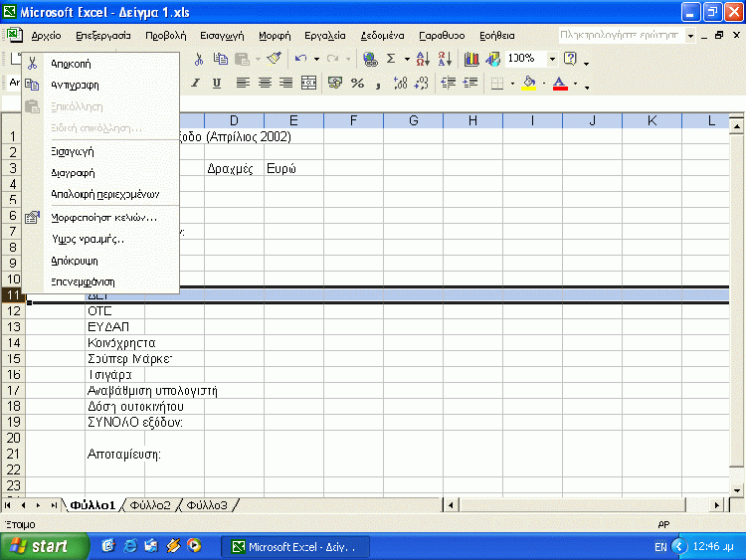Viewport: 746px width, 560px height.
Task: Select row header 15
Action: [13, 358]
